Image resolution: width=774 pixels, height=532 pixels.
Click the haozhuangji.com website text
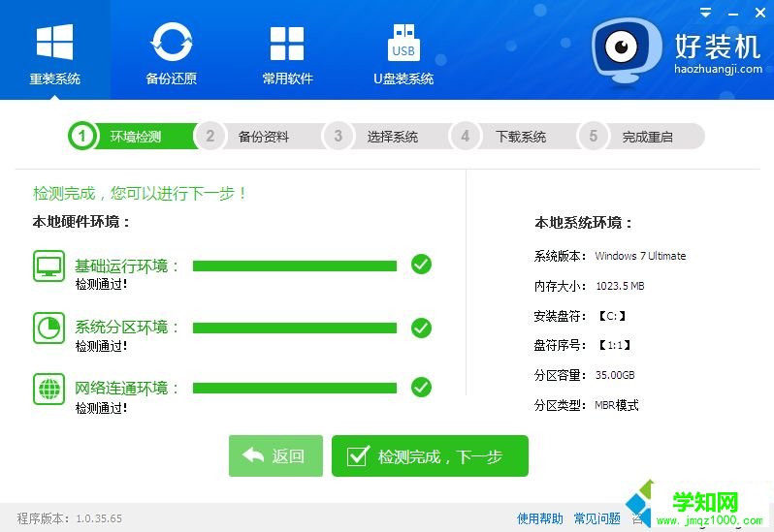coord(718,69)
